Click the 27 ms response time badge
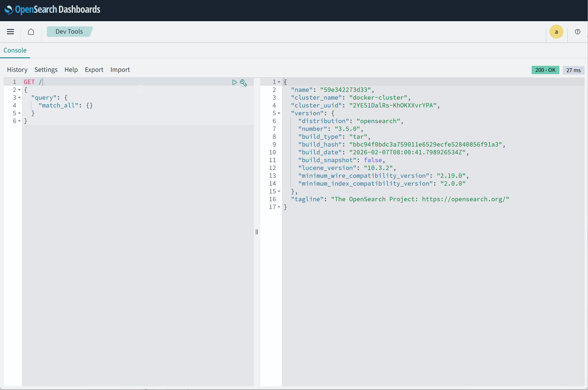This screenshot has height=390, width=588. [x=573, y=70]
